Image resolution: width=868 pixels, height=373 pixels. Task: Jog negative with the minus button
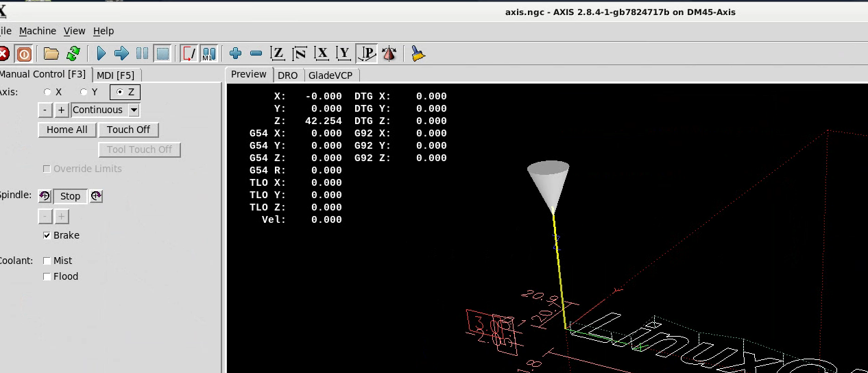tap(45, 110)
